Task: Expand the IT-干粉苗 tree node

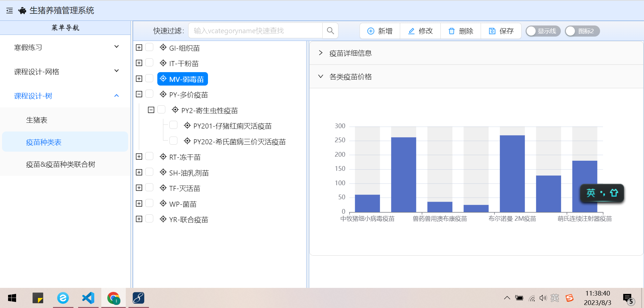Action: pos(139,63)
